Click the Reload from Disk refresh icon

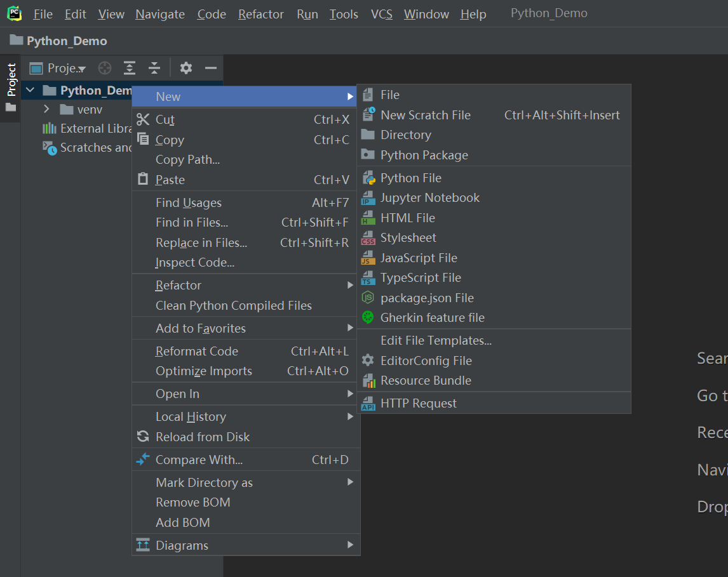click(142, 437)
